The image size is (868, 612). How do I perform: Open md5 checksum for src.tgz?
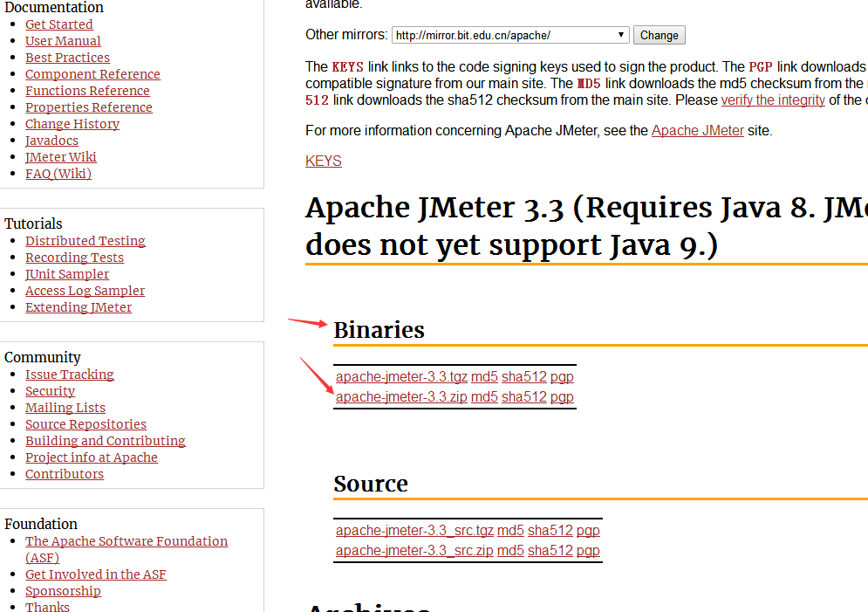pyautogui.click(x=510, y=531)
